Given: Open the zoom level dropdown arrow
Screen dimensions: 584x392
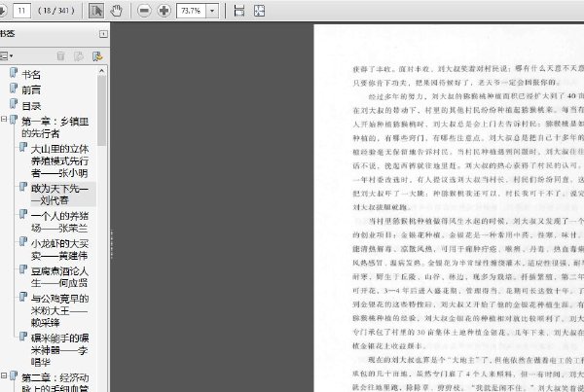Looking at the screenshot, I should click(x=212, y=11).
